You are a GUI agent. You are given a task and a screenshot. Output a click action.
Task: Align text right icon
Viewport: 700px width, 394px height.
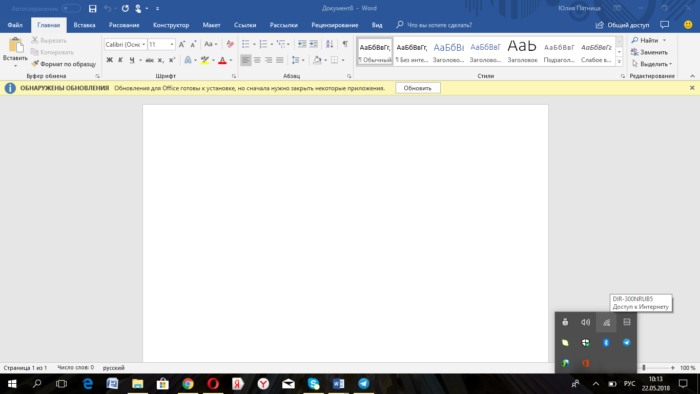[x=268, y=60]
